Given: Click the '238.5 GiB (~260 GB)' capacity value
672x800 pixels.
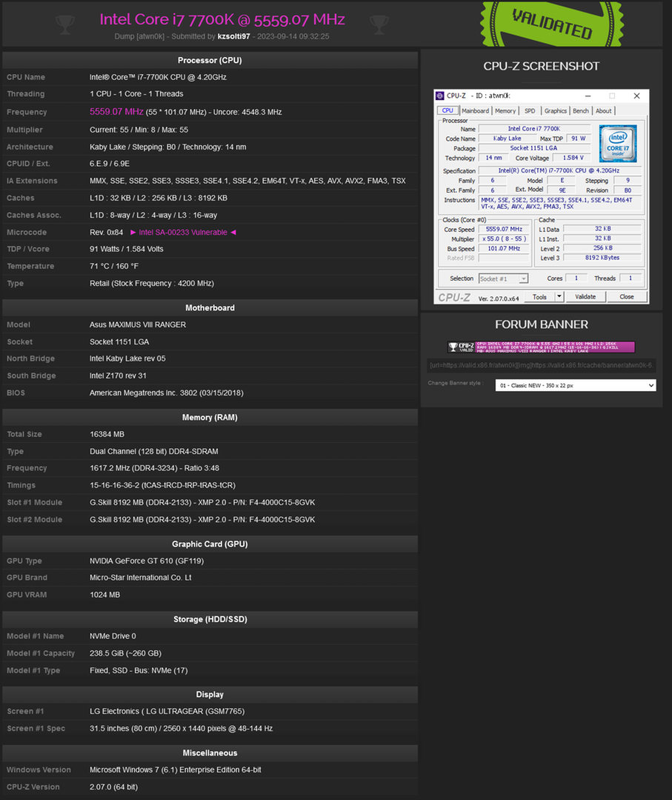Looking at the screenshot, I should (125, 653).
